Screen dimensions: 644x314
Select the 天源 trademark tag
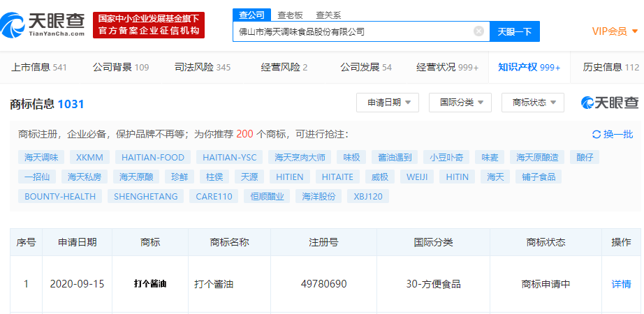[249, 177]
